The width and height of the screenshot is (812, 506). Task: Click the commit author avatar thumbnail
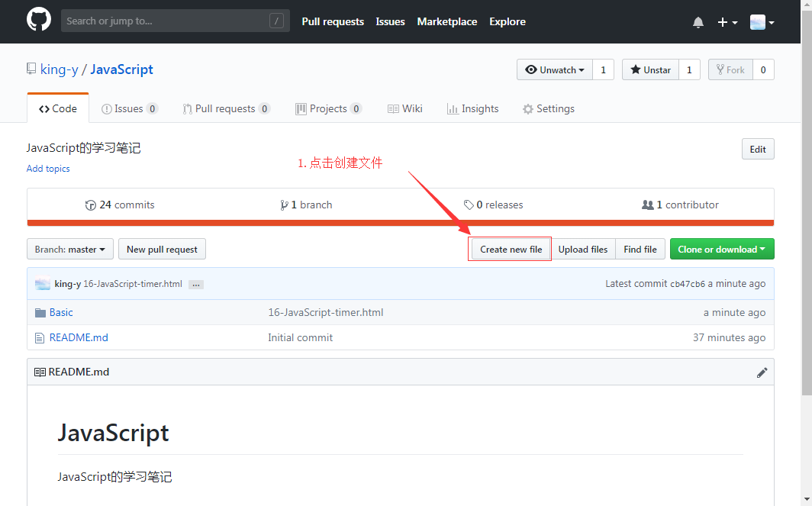click(43, 283)
